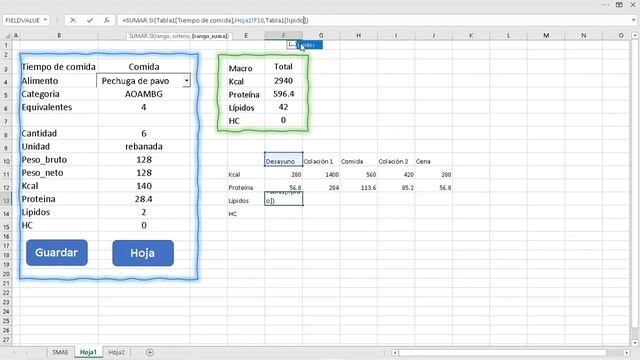Select column G header
The width and height of the screenshot is (640, 360).
click(x=321, y=36)
